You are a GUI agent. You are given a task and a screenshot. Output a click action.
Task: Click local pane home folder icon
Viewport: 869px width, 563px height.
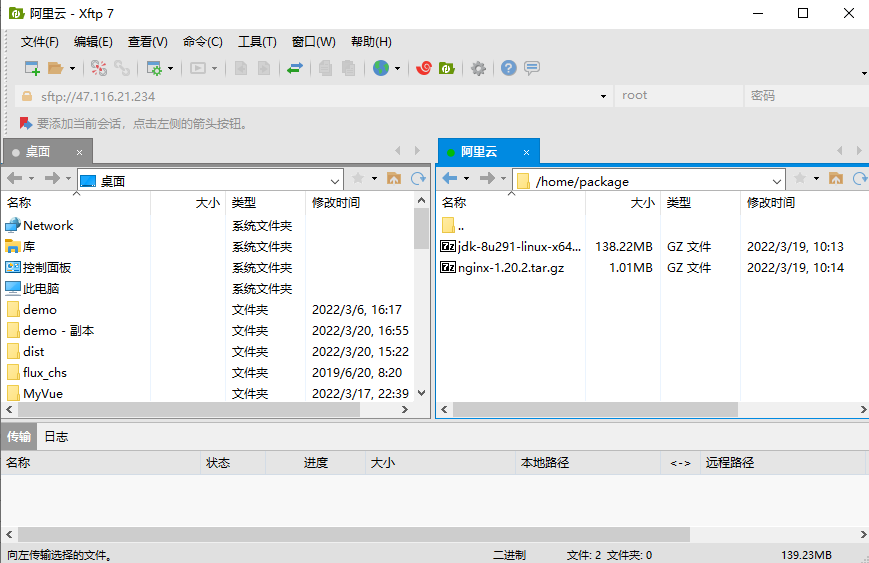coord(394,178)
